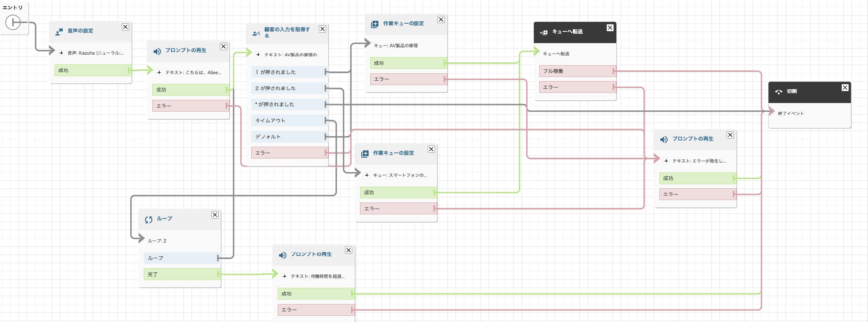The image size is (868, 322).
Task: Expand the キュー: スマートフォンの... queue details
Action: [x=367, y=175]
